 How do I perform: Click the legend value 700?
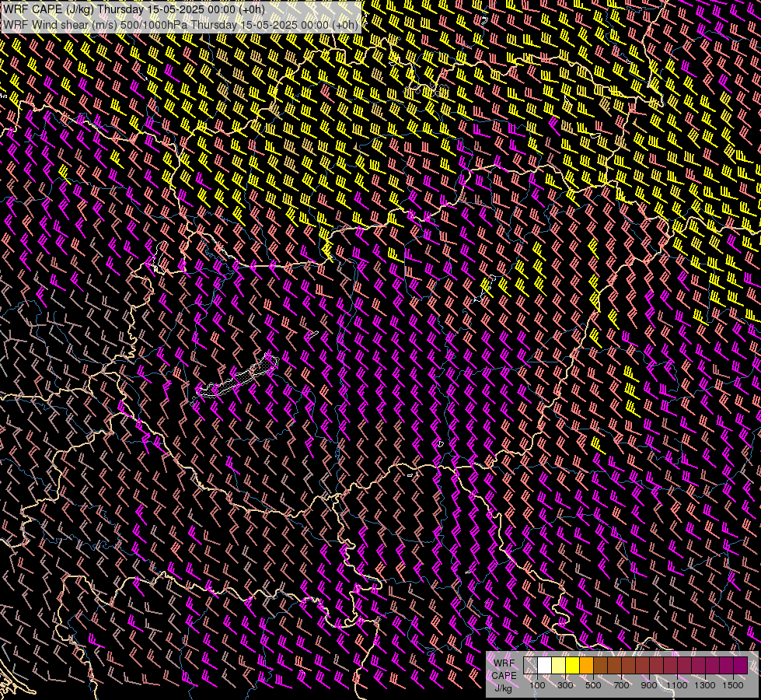(621, 685)
